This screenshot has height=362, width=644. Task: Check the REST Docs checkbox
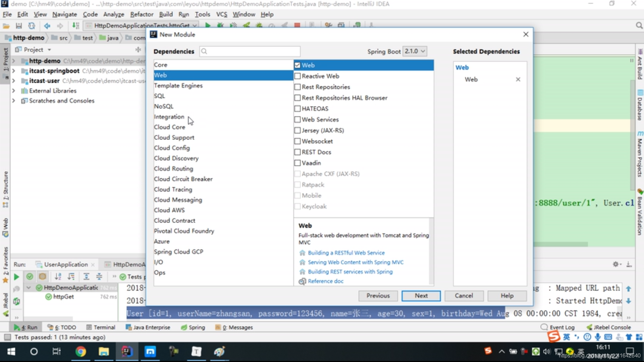click(x=297, y=152)
